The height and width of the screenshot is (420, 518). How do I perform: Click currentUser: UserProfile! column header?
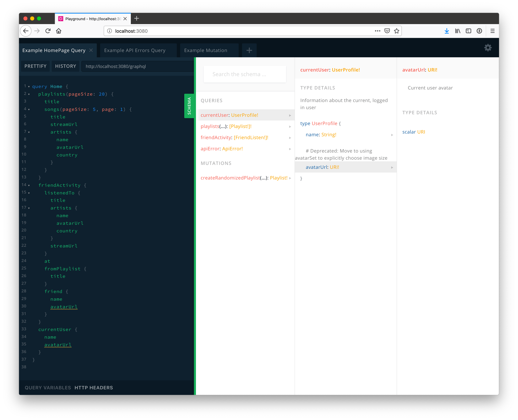point(330,70)
